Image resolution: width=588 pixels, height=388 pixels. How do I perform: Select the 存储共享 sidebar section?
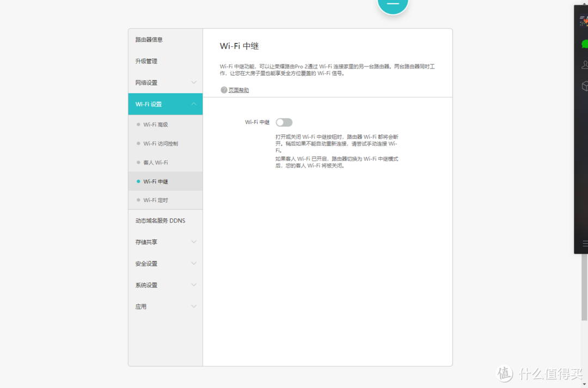[166, 242]
